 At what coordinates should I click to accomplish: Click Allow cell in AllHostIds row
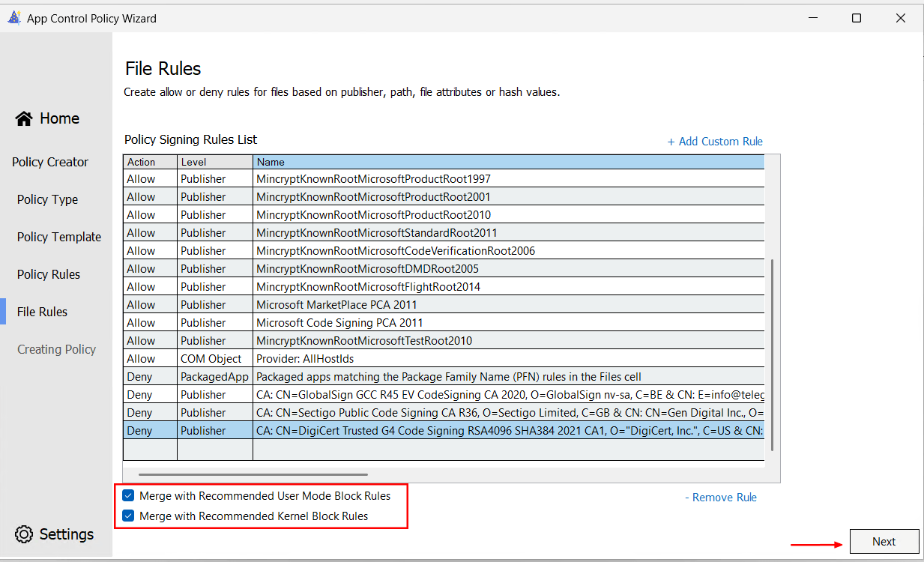[x=150, y=359]
